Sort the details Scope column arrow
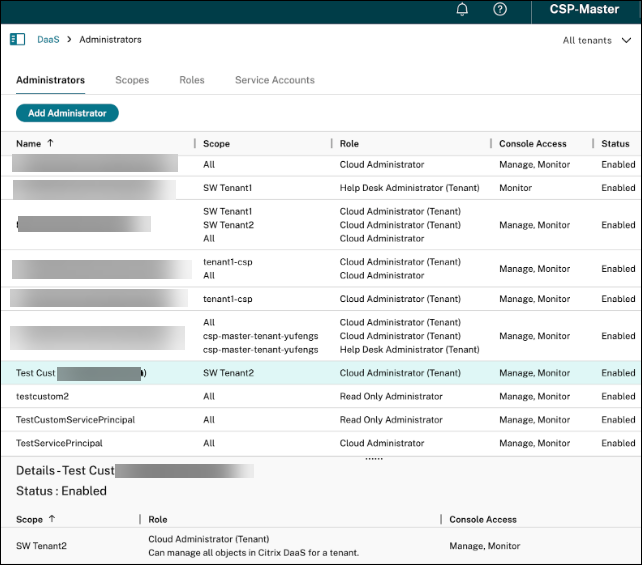 tap(52, 519)
